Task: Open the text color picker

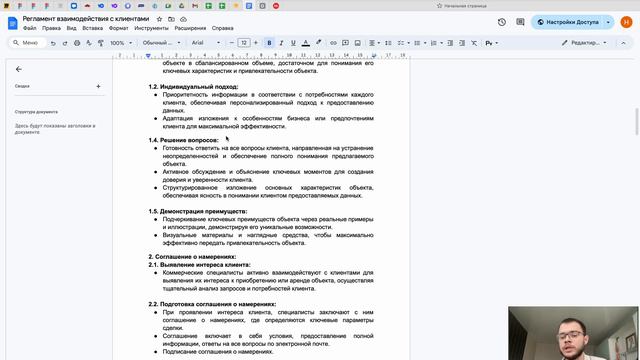Action: (305, 43)
